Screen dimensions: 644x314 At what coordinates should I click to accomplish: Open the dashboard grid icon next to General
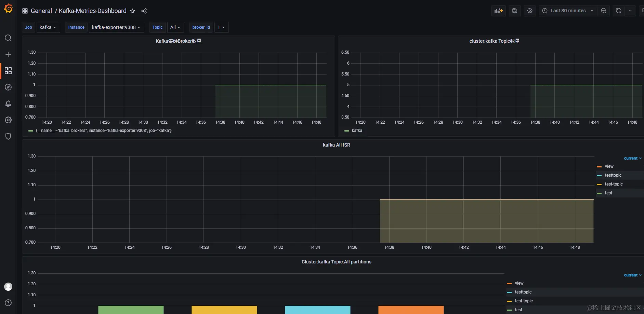(25, 11)
